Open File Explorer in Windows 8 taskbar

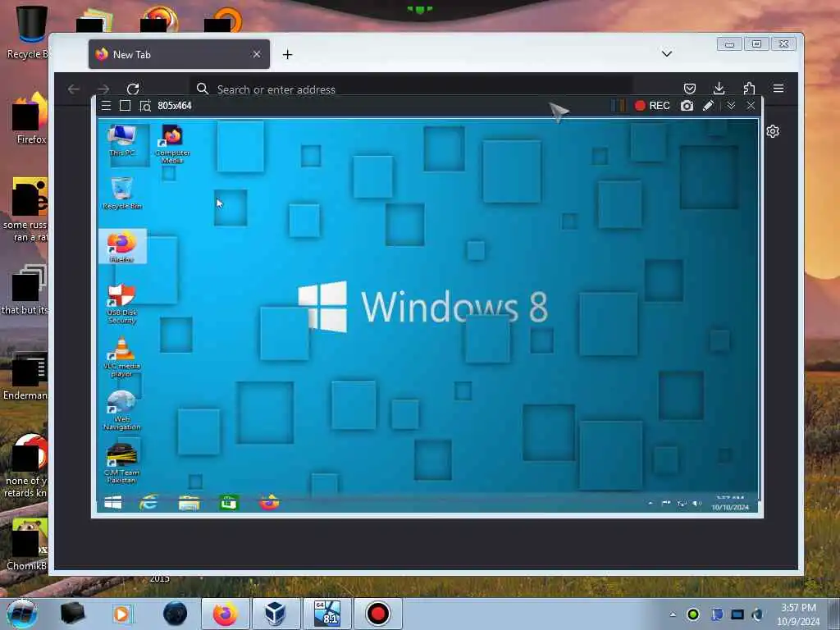pos(189,503)
